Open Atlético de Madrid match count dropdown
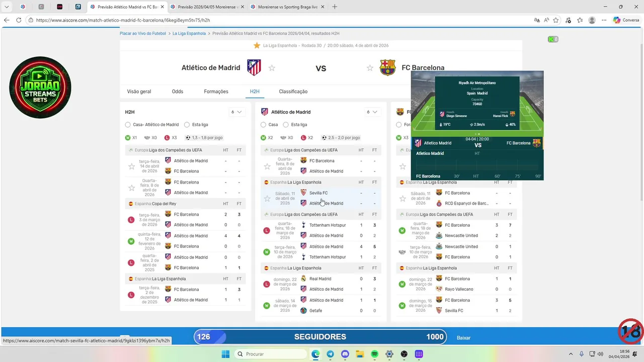The width and height of the screenshot is (644, 362). click(x=372, y=112)
